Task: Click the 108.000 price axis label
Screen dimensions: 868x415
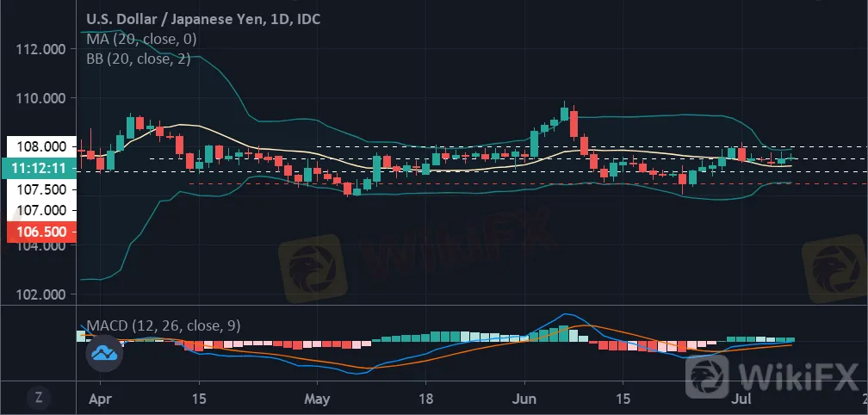Action: click(x=41, y=147)
